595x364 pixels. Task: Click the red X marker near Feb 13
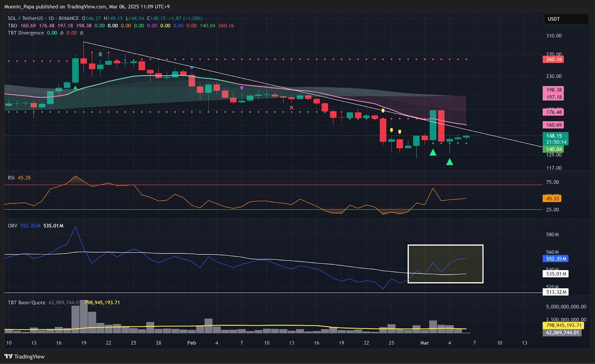tap(292, 108)
